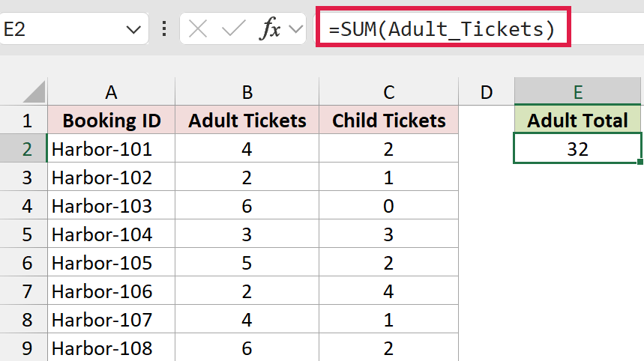Select column E header
The height and width of the screenshot is (361, 644).
[577, 92]
